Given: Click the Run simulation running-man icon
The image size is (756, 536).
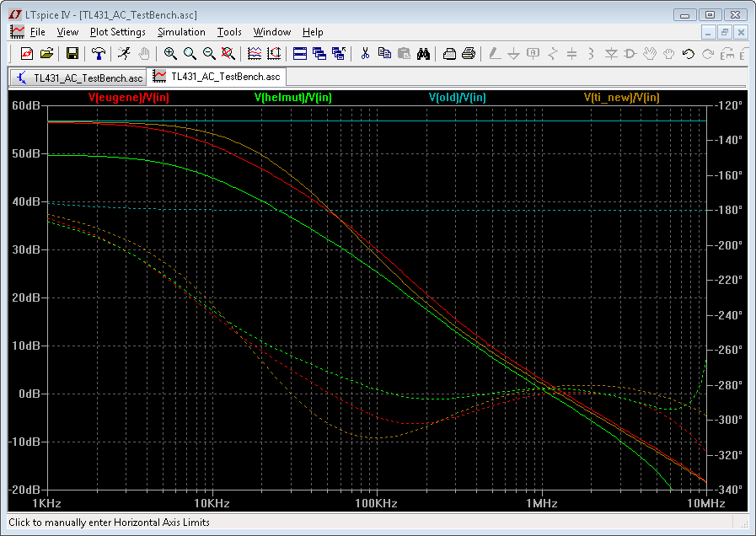Looking at the screenshot, I should point(124,53).
